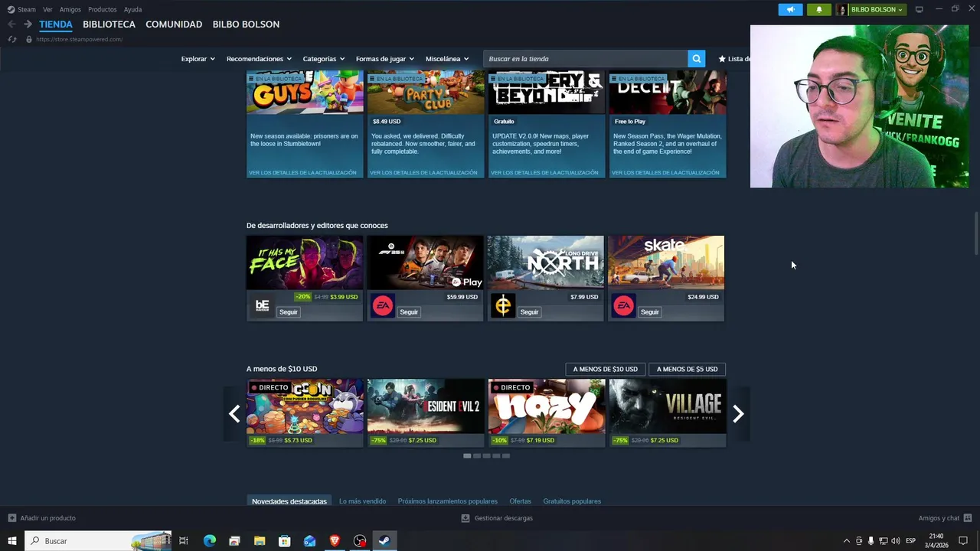Viewport: 980px width, 551px height.
Task: Click the carousel previous arrow
Action: tap(234, 414)
